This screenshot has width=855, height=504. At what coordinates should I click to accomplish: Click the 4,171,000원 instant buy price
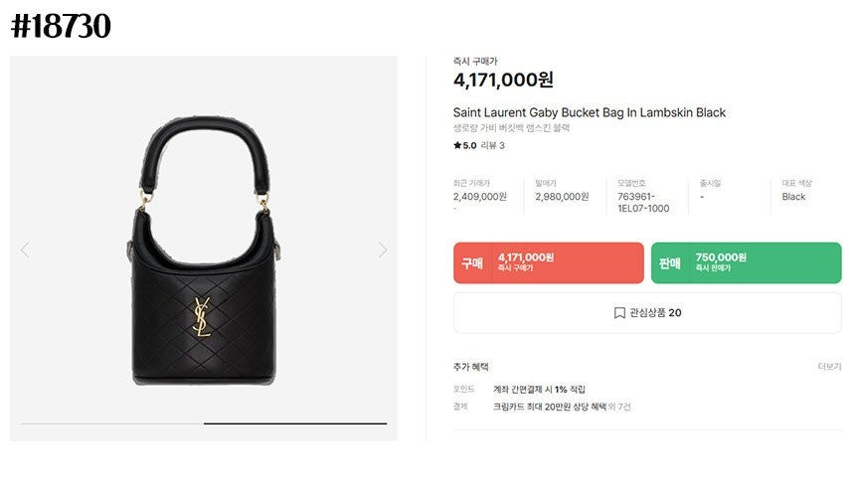tap(503, 80)
